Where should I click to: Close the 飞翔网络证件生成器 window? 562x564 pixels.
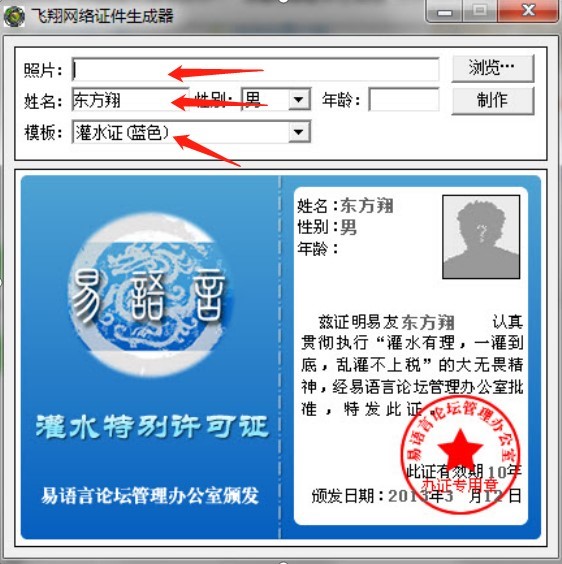pyautogui.click(x=528, y=12)
